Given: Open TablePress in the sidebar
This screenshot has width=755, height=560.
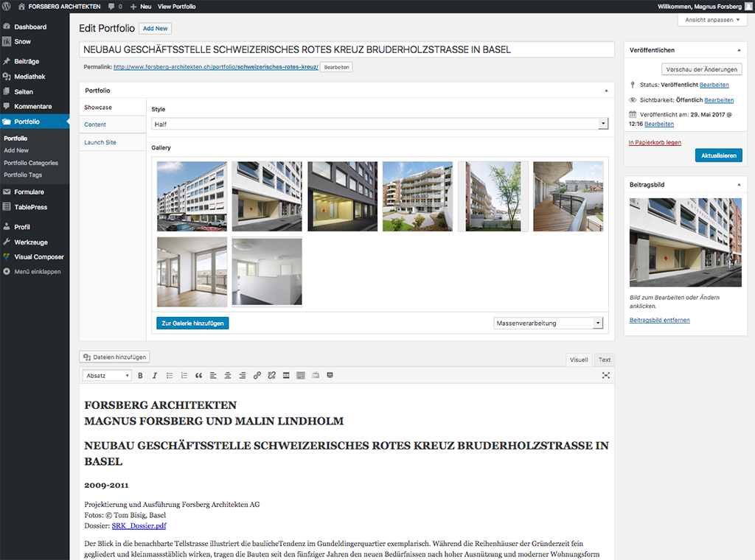Looking at the screenshot, I should [x=30, y=207].
